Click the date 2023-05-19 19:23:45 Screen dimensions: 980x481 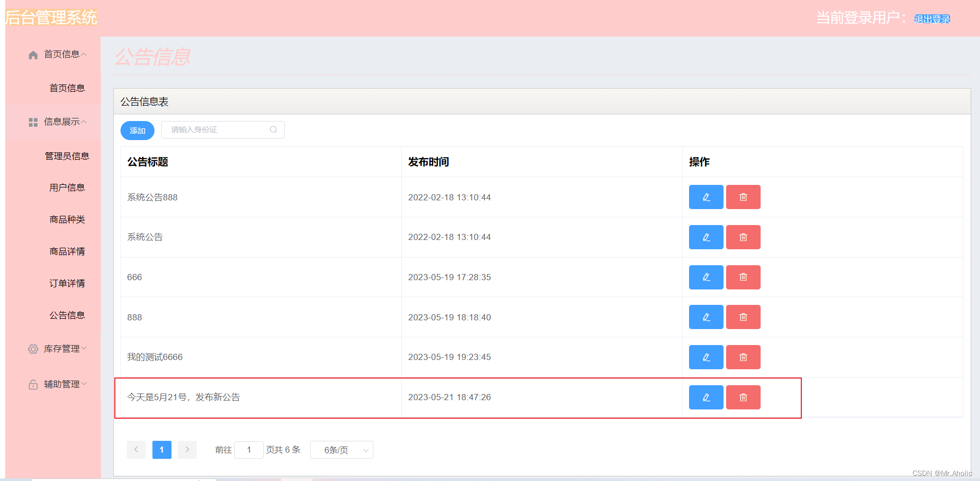point(450,357)
